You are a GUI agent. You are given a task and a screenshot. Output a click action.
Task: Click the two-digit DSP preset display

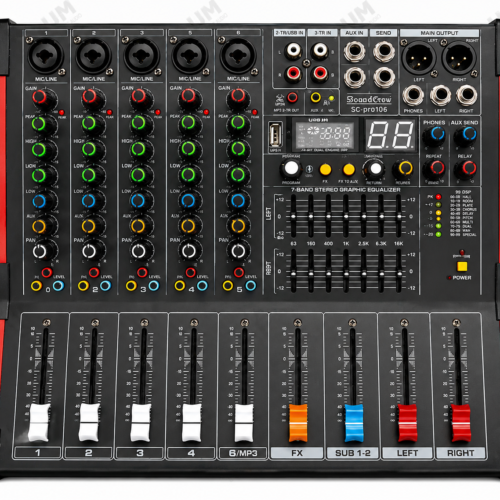pyautogui.click(x=390, y=134)
